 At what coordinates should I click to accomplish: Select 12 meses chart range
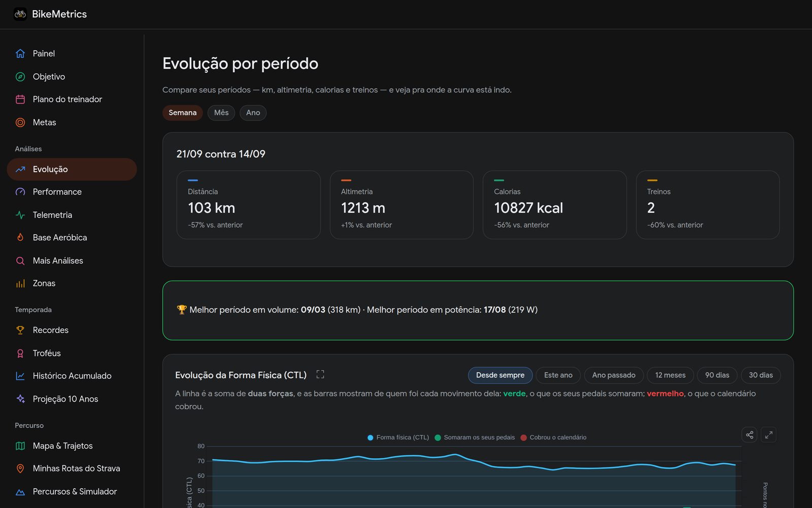670,375
